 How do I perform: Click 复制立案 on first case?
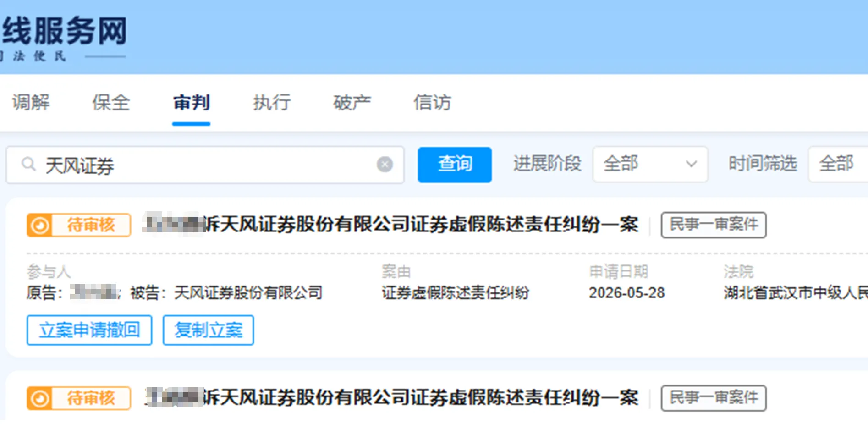[209, 330]
